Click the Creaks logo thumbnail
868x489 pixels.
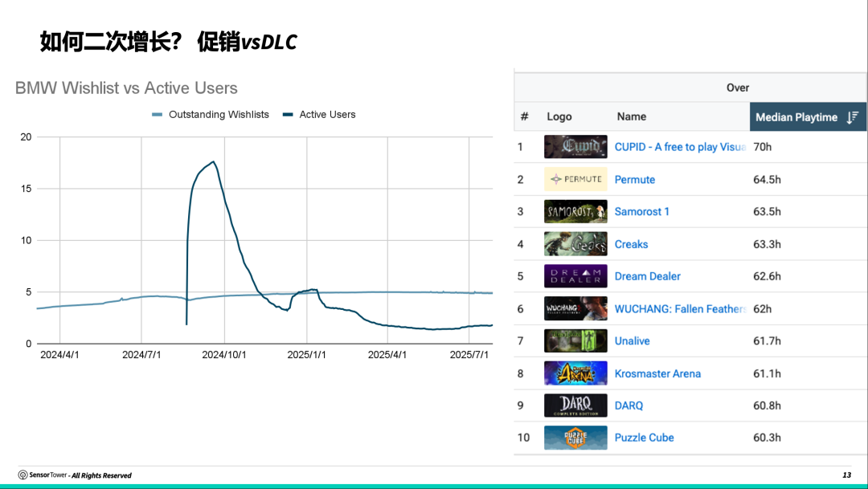point(575,244)
